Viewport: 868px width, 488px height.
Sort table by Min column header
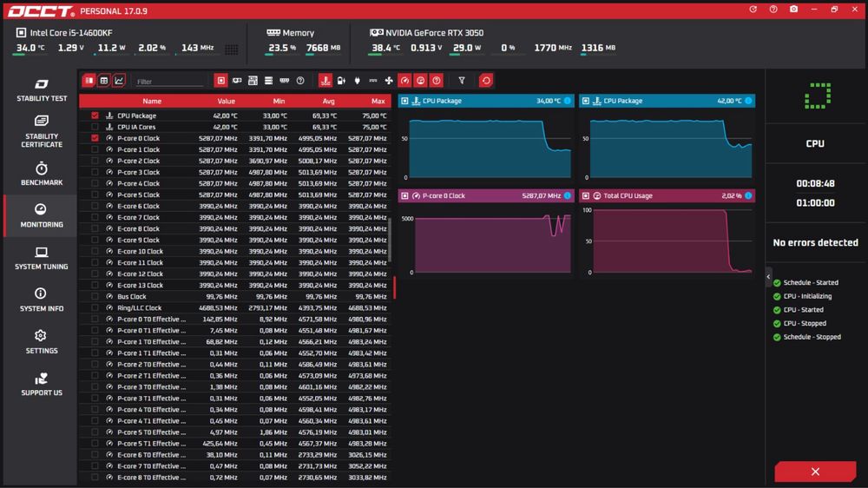tap(279, 101)
